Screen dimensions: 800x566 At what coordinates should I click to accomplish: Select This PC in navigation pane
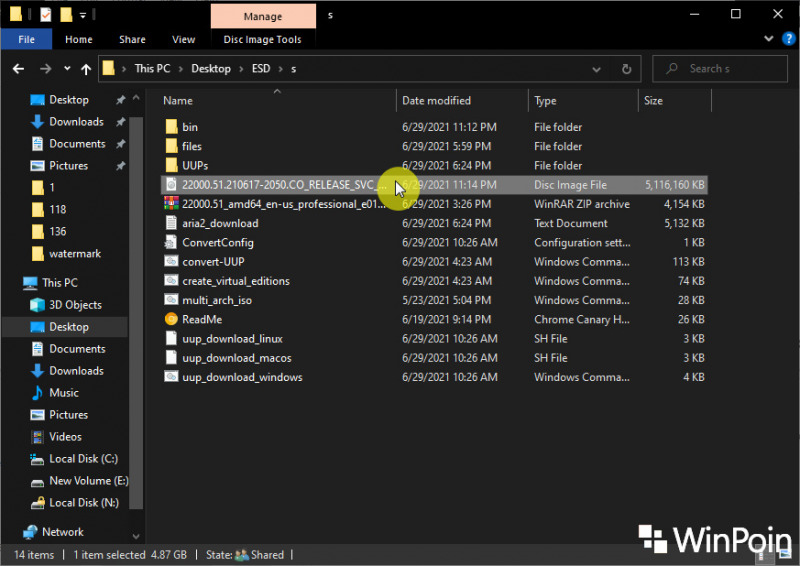(x=60, y=283)
